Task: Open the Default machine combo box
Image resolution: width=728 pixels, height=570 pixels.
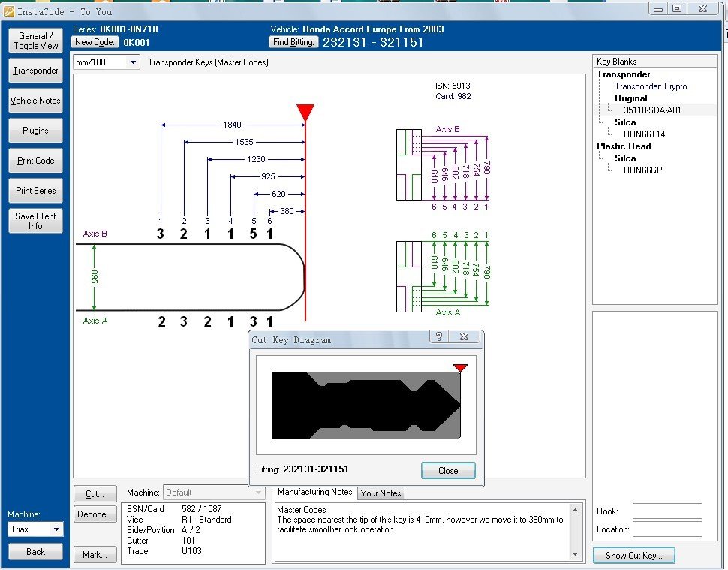Action: (214, 493)
